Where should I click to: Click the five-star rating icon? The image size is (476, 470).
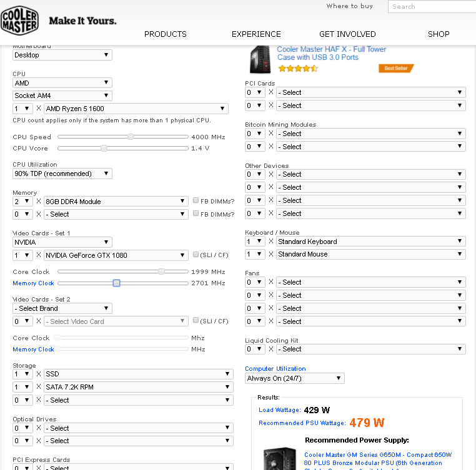point(298,69)
